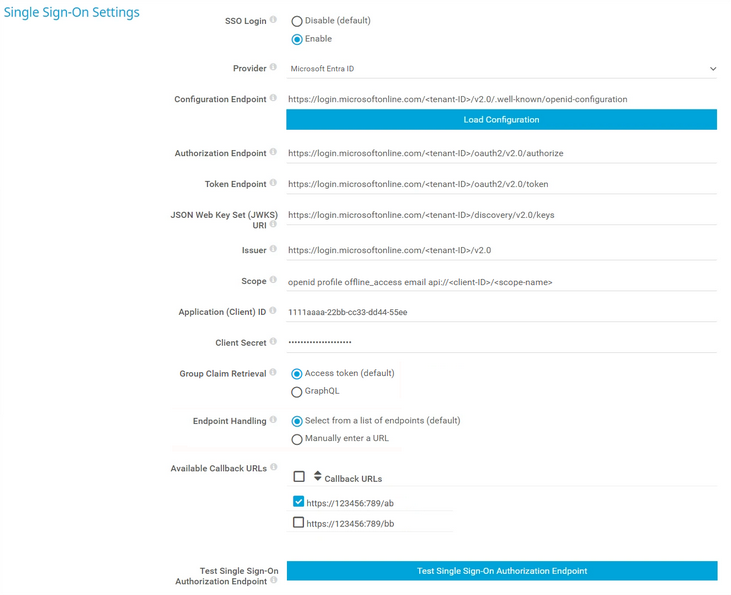The height and width of the screenshot is (595, 731).
Task: Click Client Secret info icon
Action: click(273, 342)
